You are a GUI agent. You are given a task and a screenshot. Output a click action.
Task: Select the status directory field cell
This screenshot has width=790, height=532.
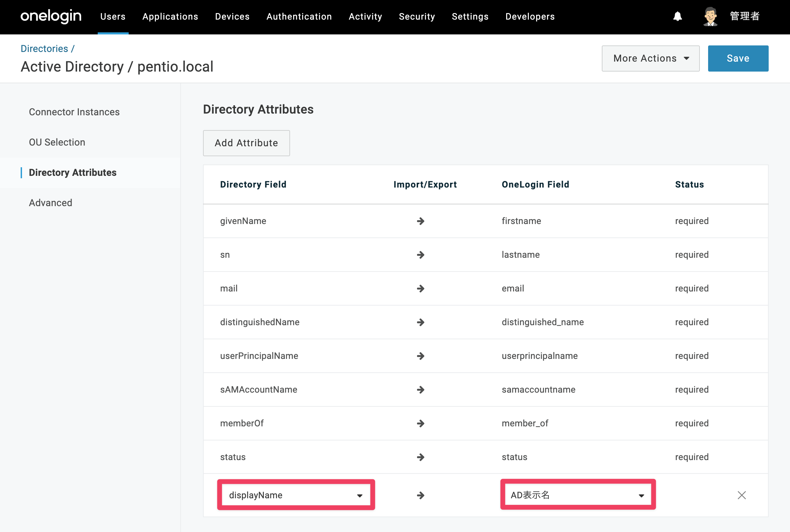pyautogui.click(x=233, y=457)
